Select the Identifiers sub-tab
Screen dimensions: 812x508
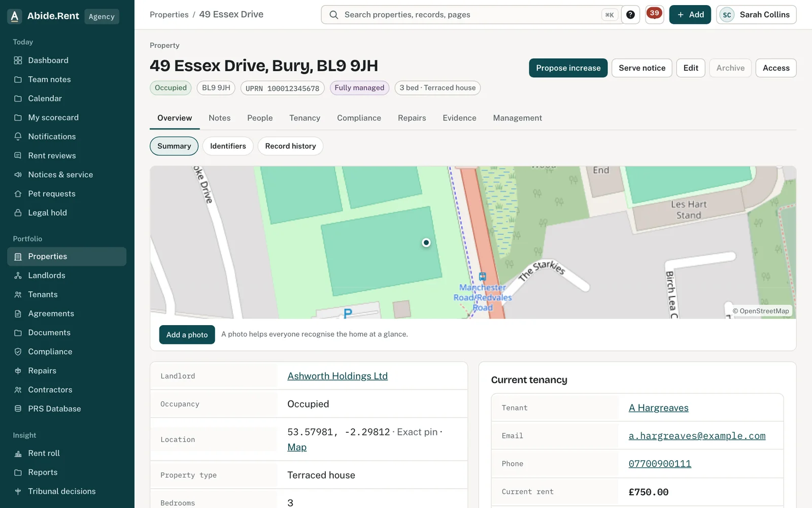point(228,146)
